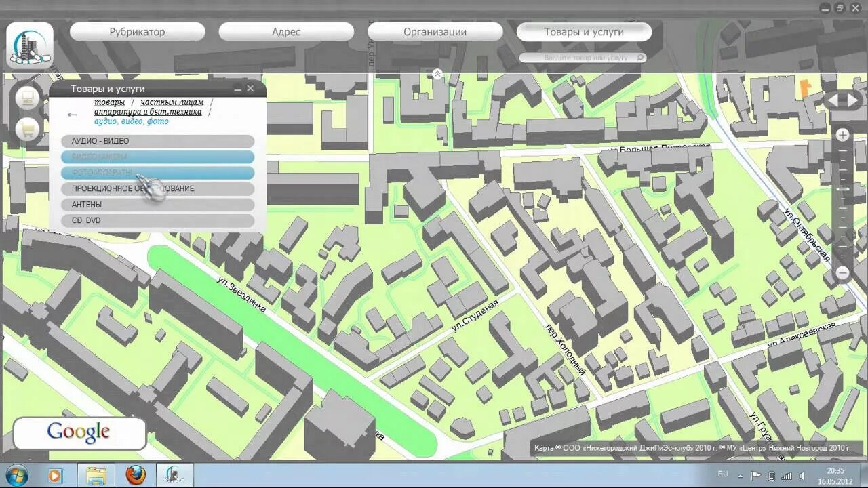Select the CD, DVD category
The height and width of the screenshot is (488, 868).
(x=157, y=220)
